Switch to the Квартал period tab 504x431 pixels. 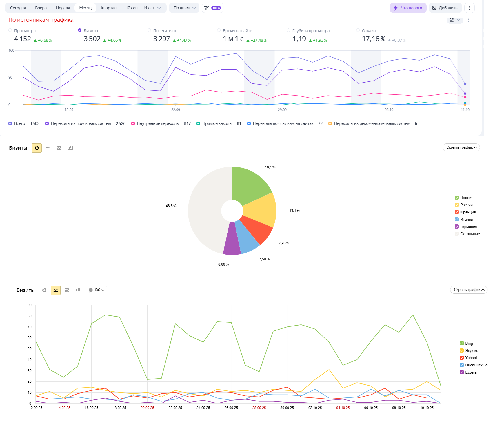pyautogui.click(x=109, y=8)
